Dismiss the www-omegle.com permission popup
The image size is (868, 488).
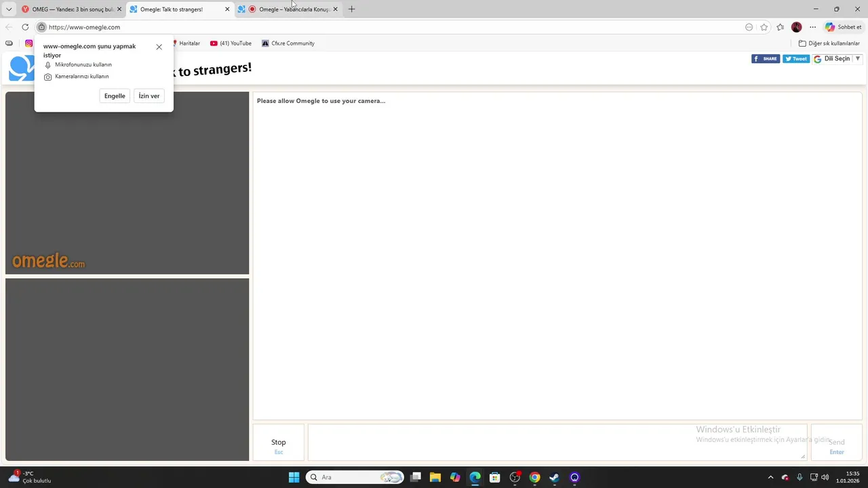(x=159, y=47)
